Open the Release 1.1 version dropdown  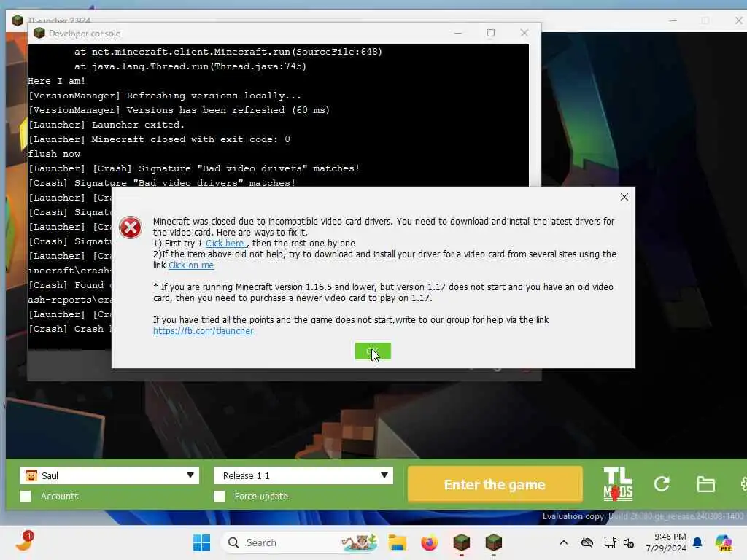click(303, 475)
